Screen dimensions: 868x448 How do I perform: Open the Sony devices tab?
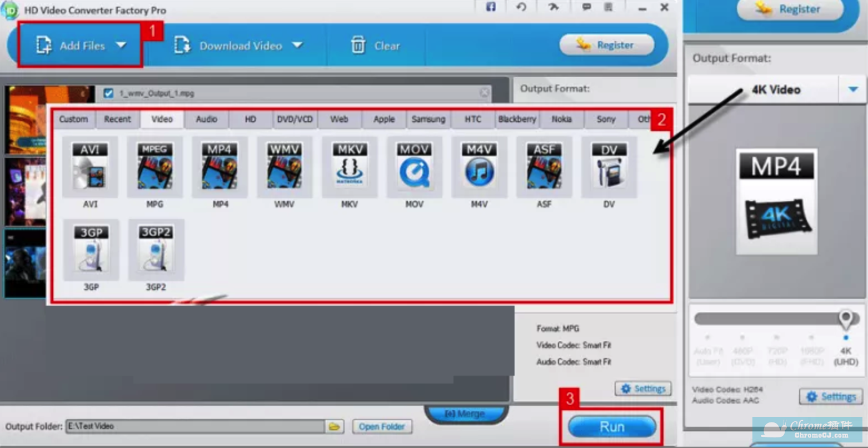coord(606,119)
